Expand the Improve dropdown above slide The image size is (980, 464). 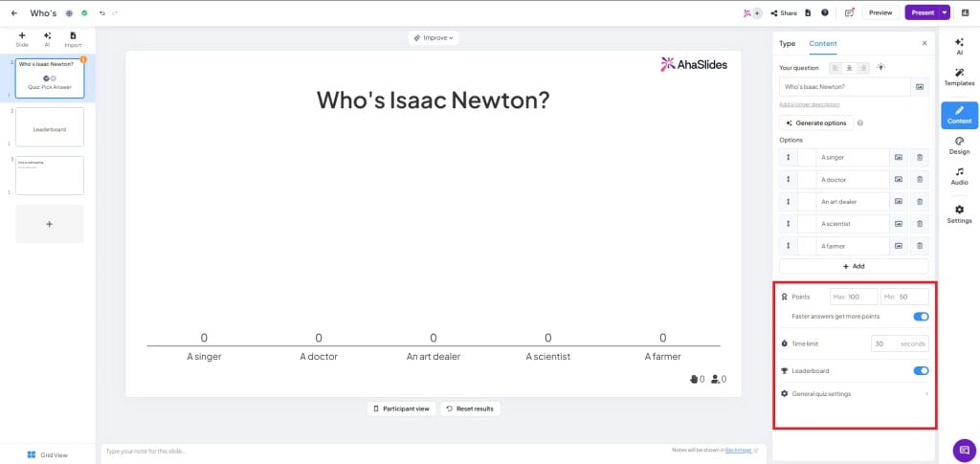tap(433, 38)
